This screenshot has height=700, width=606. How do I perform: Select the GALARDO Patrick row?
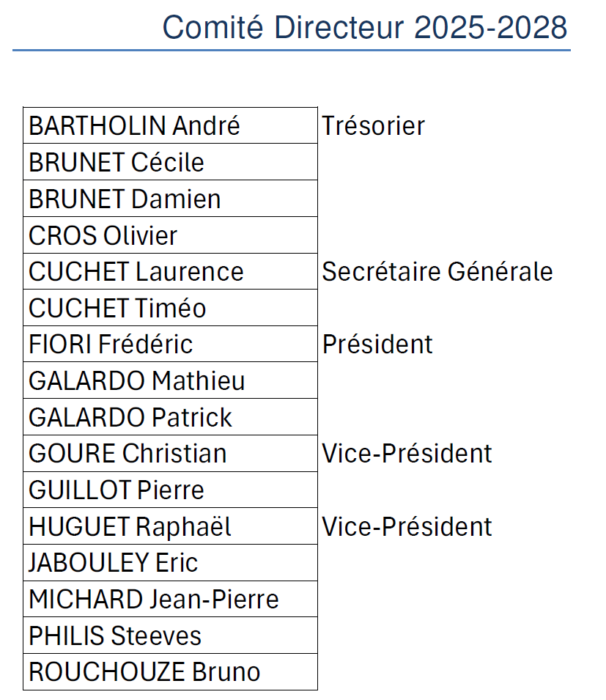(x=170, y=417)
